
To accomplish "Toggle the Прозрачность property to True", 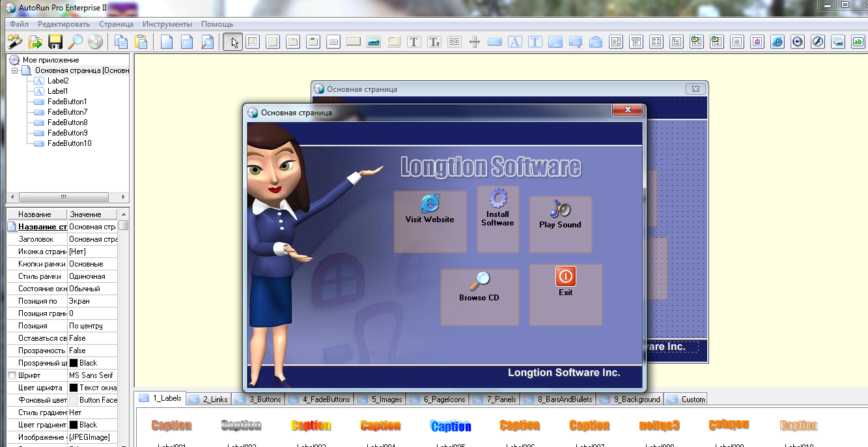I will (x=91, y=350).
